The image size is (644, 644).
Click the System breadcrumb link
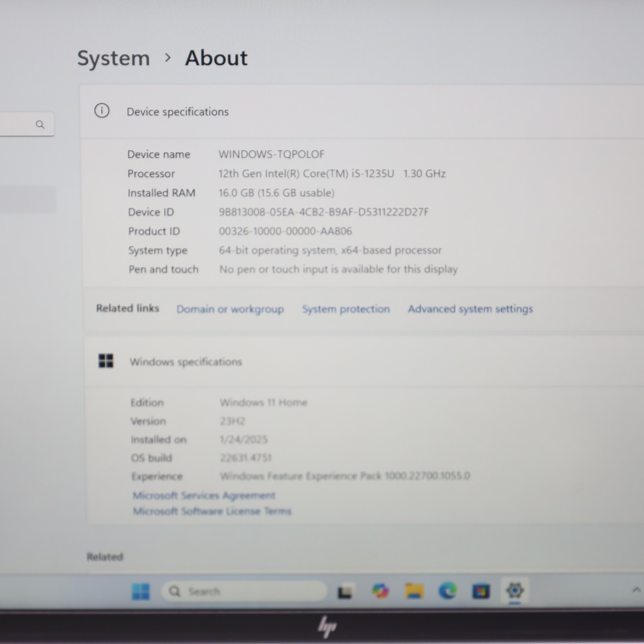114,58
